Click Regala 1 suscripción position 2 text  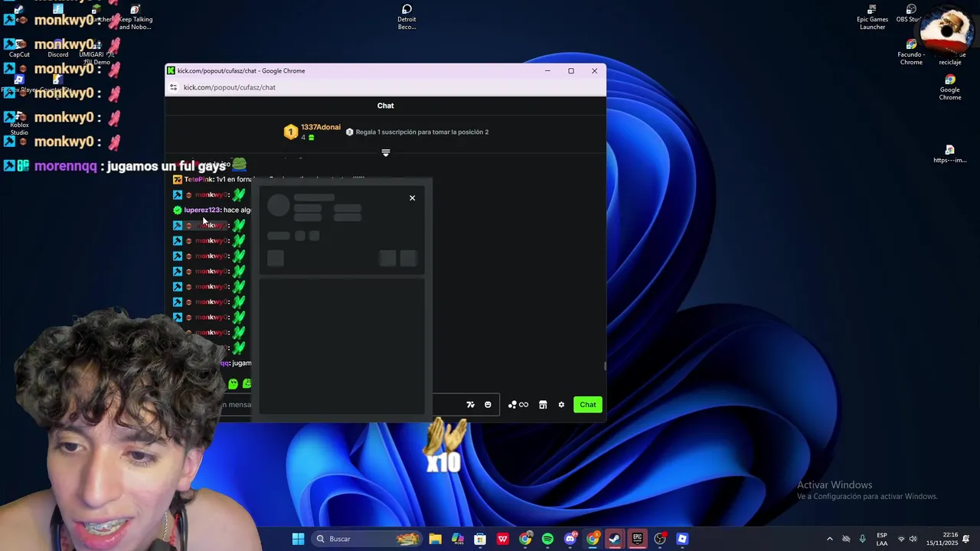pyautogui.click(x=422, y=132)
